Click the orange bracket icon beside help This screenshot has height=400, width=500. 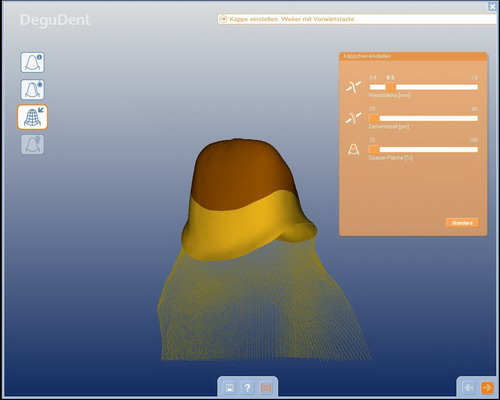(x=266, y=388)
